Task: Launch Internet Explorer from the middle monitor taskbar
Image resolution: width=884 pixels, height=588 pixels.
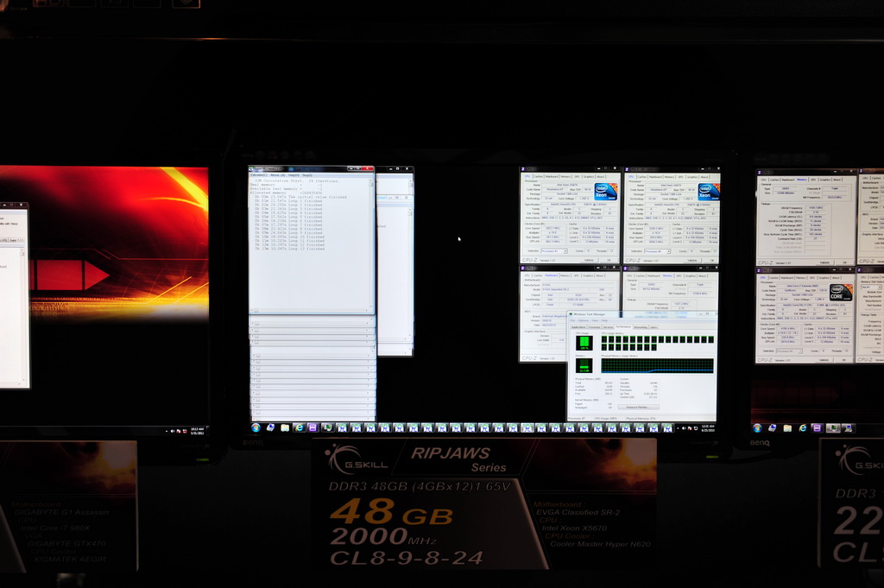Action: pos(300,428)
